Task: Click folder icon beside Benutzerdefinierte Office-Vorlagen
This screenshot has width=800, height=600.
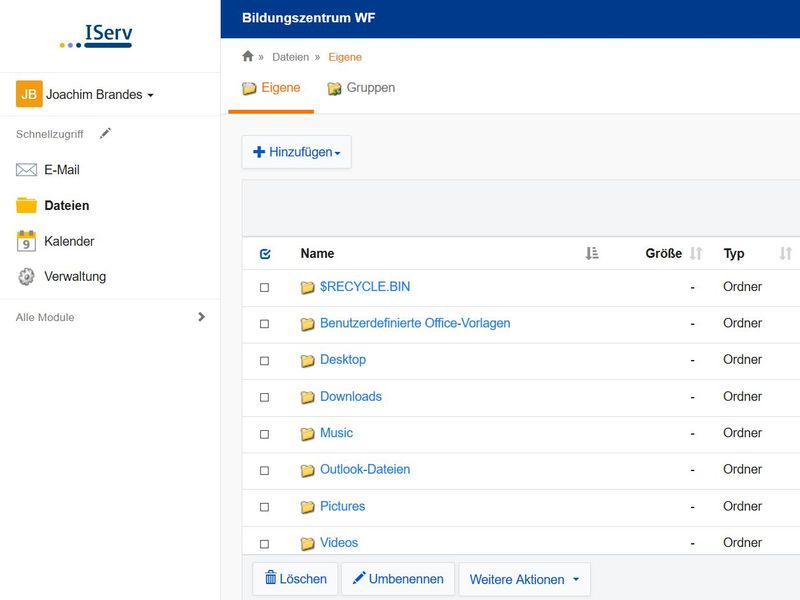Action: coord(307,324)
